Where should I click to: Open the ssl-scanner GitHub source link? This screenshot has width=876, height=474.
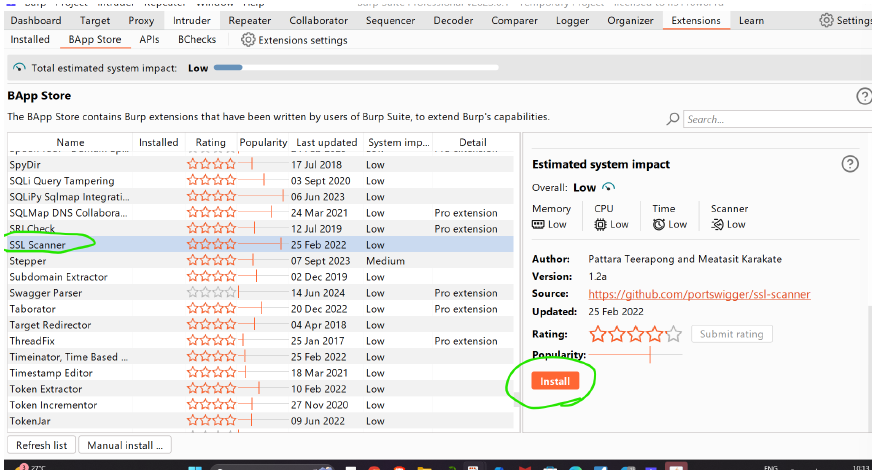(x=699, y=294)
